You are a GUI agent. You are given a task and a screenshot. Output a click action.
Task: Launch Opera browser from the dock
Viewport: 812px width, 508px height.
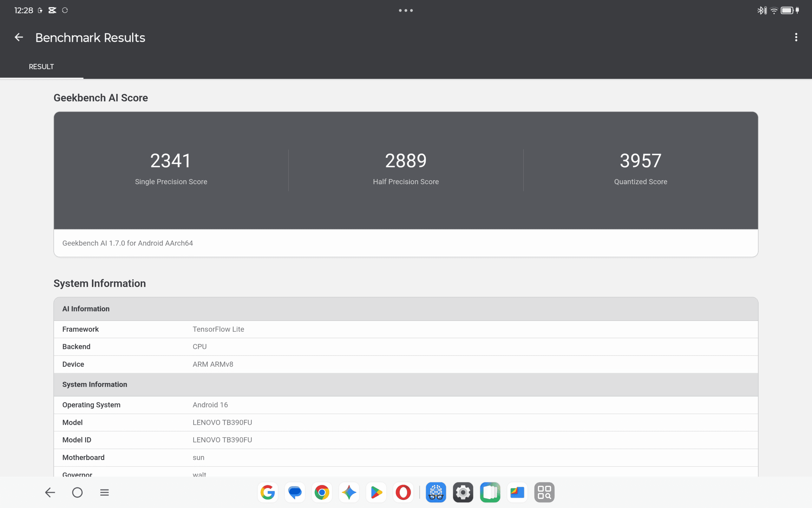[x=403, y=492]
